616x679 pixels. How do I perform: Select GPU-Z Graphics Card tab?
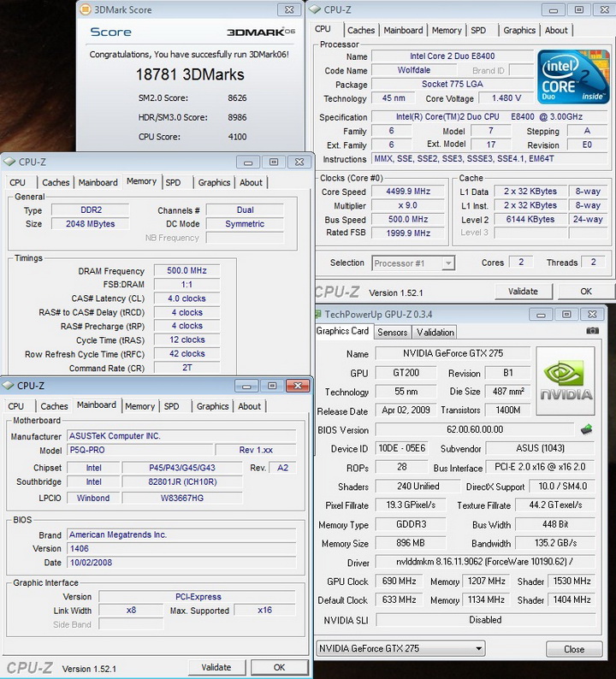point(343,331)
